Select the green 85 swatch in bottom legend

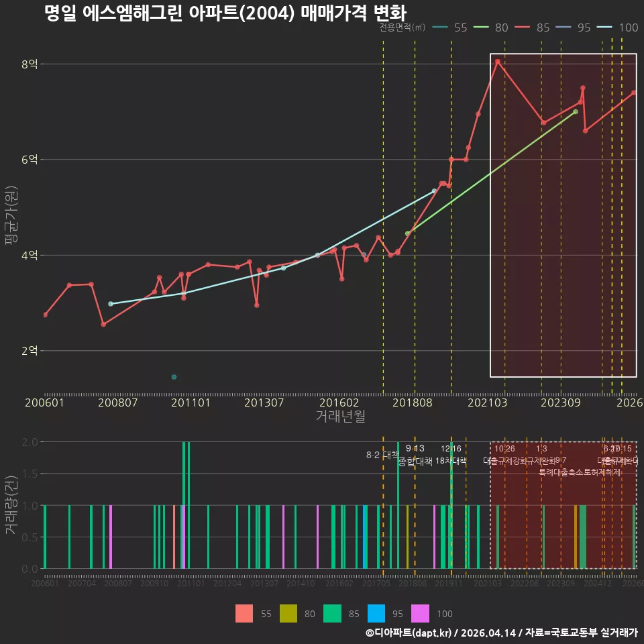tap(332, 614)
